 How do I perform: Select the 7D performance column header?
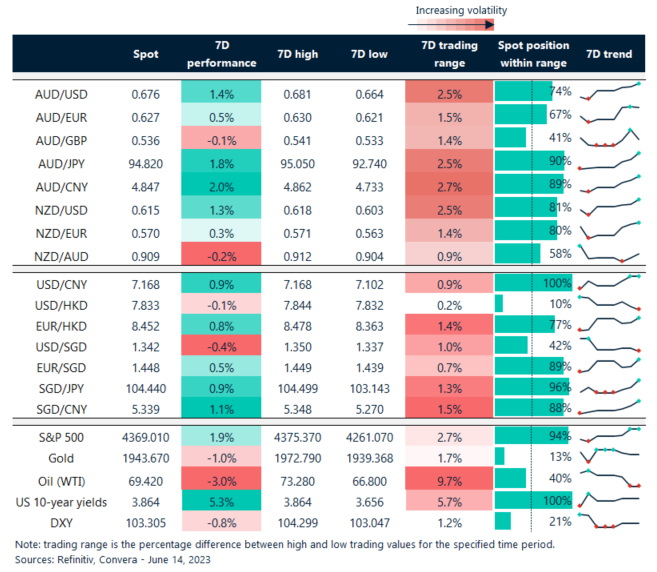[220, 54]
